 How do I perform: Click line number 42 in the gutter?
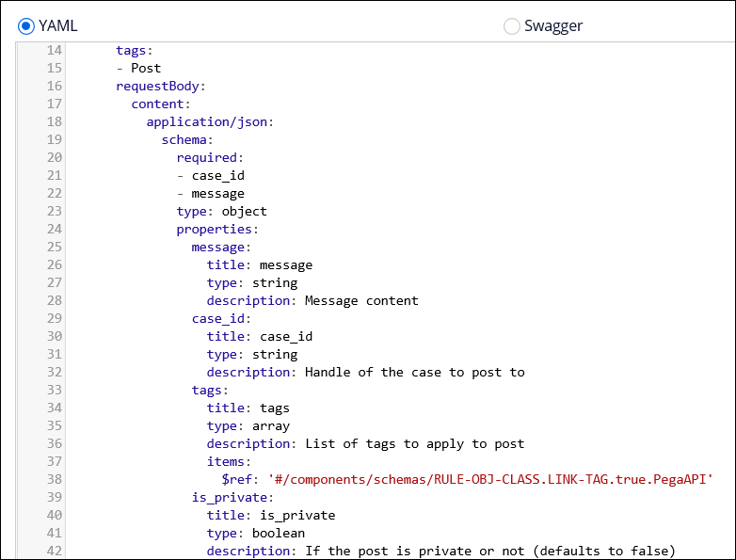54,551
